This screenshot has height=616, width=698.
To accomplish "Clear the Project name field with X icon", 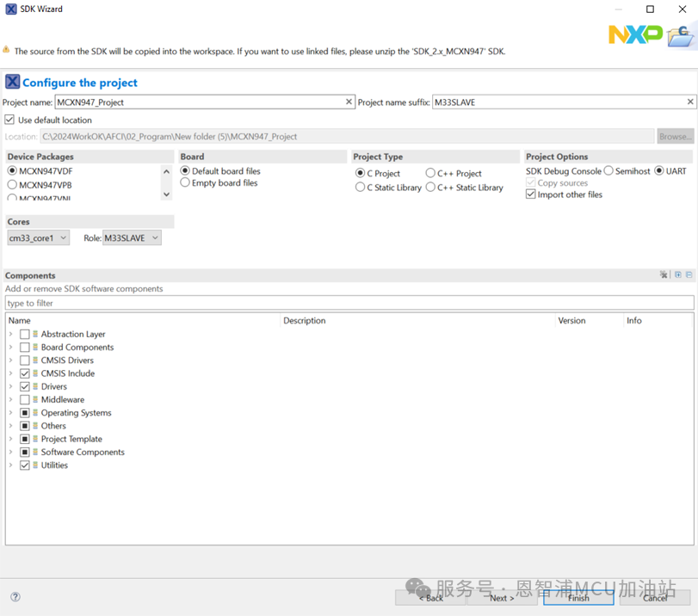I will coord(349,102).
